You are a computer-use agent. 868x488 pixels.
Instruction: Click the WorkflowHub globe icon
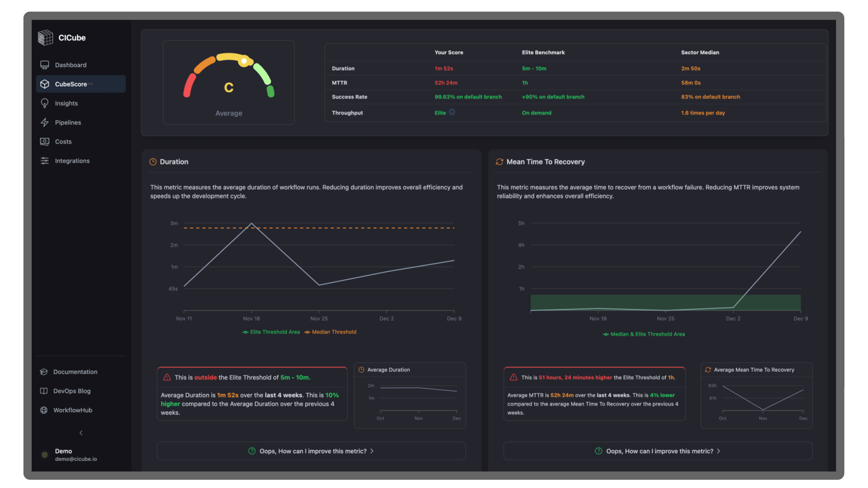44,410
